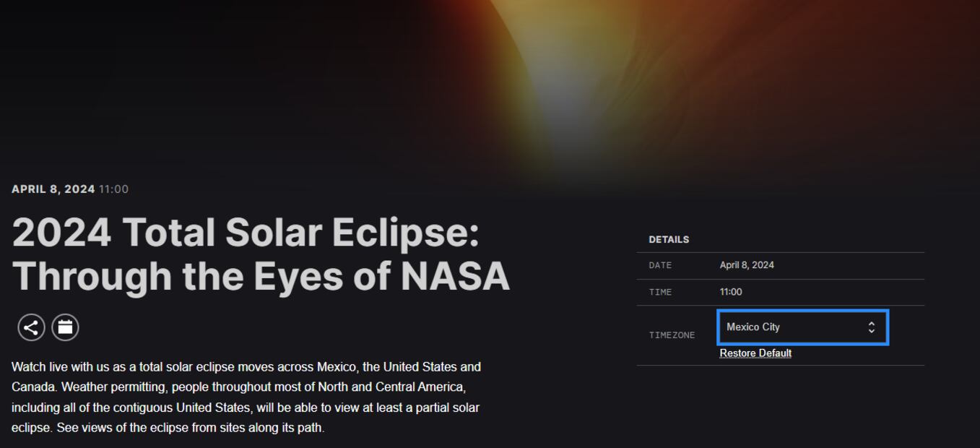Open the Mexico City timezone dropdown
Screen dimensions: 980x448
pyautogui.click(x=794, y=327)
